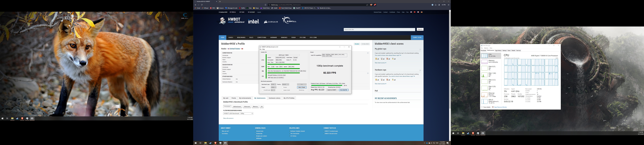Screen dimensions: 644x145
Task: Click the SUBMIT SCORE button
Action: coord(417,37)
